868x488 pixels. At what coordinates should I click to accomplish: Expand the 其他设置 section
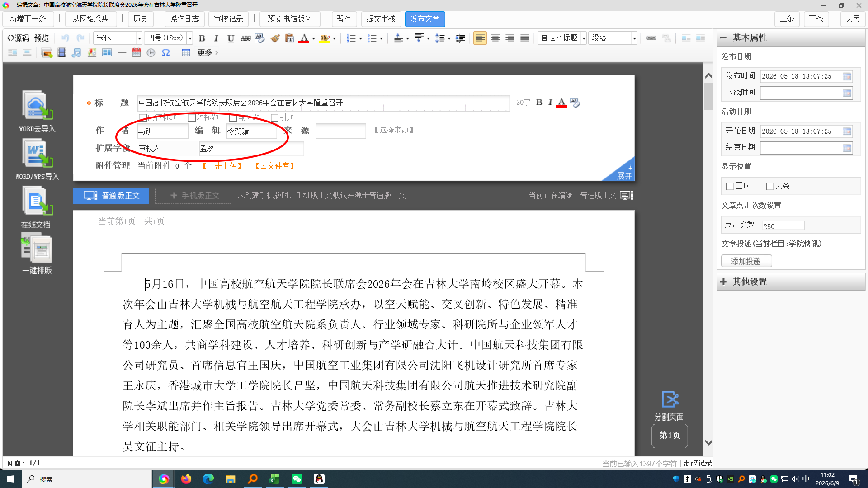point(791,282)
